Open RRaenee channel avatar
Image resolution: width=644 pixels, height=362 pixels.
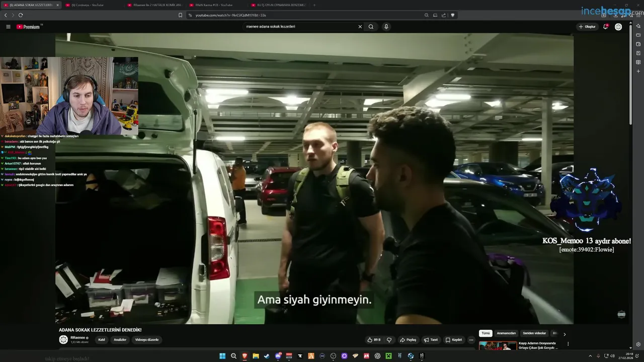[x=63, y=340]
